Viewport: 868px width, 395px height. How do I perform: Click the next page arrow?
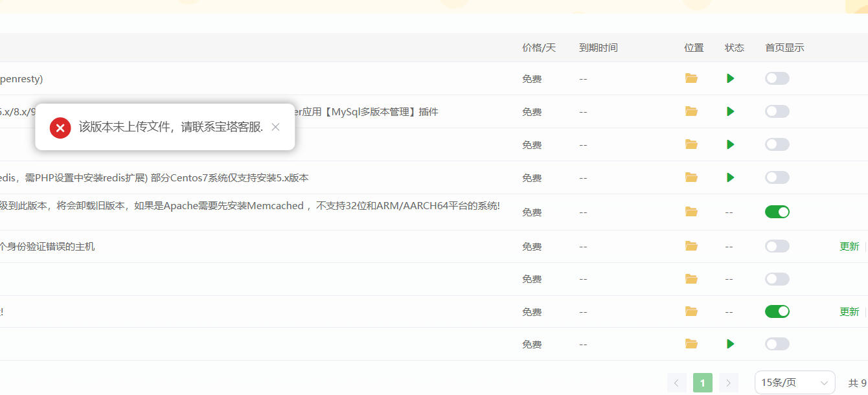coord(729,383)
